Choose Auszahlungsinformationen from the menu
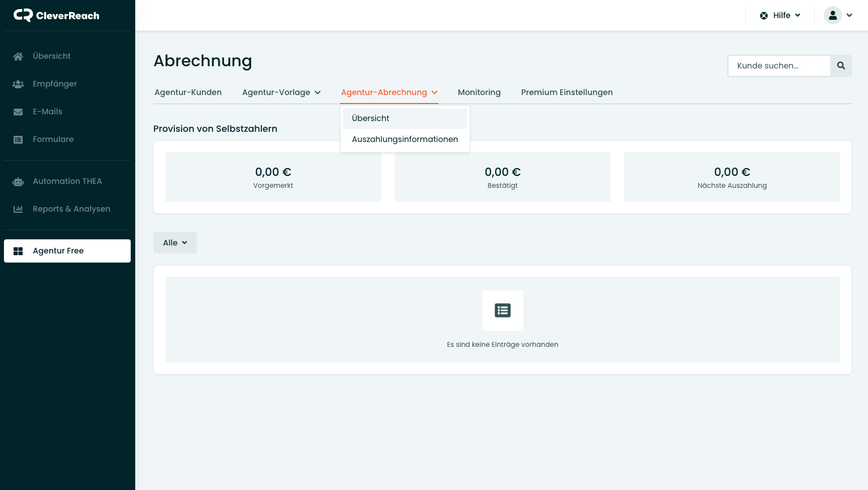 (405, 139)
